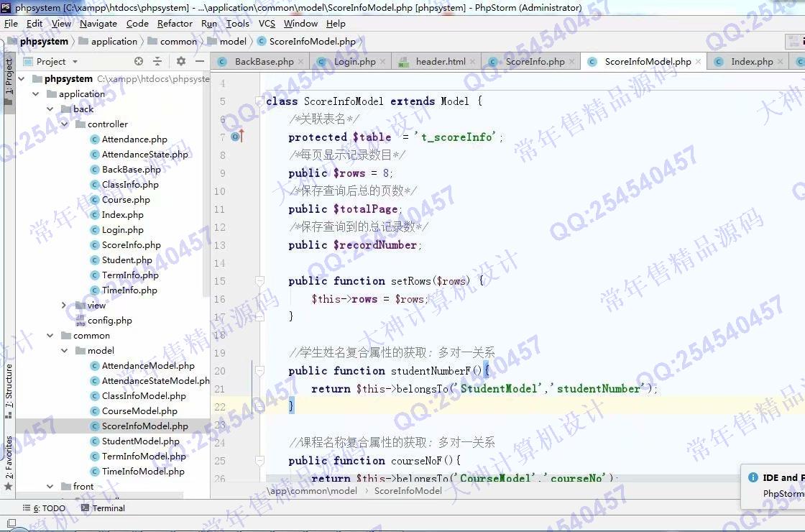805x532 pixels.
Task: Open ClassInfo.php in controller folder
Action: (130, 184)
